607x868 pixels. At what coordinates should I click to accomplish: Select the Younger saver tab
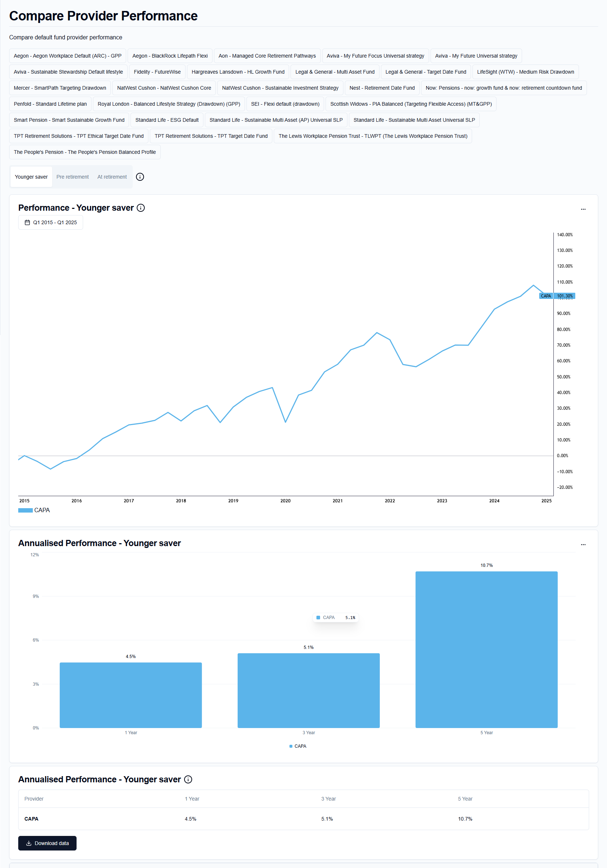[31, 177]
